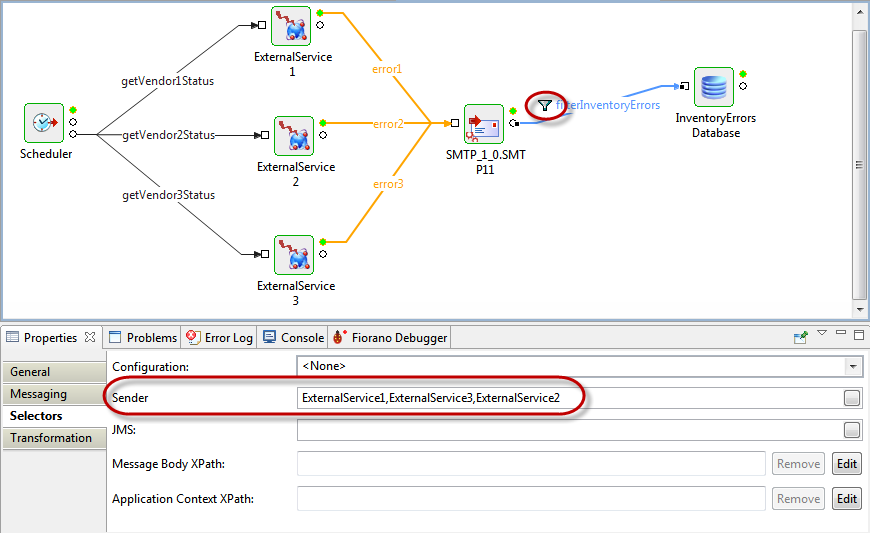The width and height of the screenshot is (870, 533).
Task: Toggle the Sender selector checkbox
Action: (x=851, y=399)
